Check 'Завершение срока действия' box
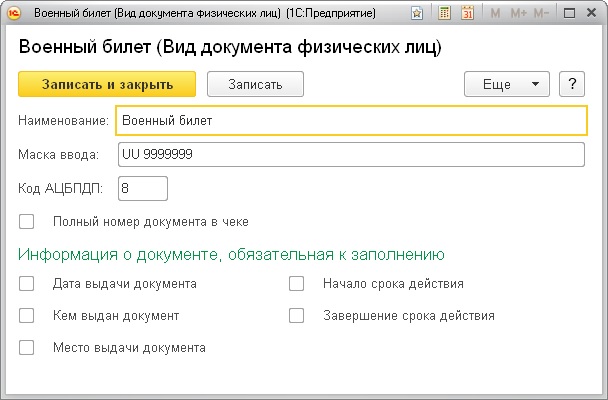The image size is (608, 400). point(297,315)
